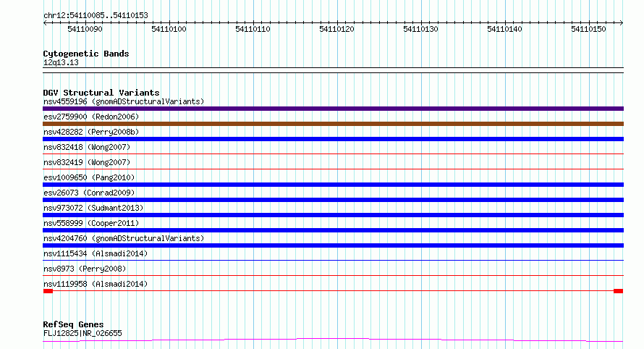Image resolution: width=644 pixels, height=349 pixels.
Task: Select nsv832418 (Wong2007) label
Action: point(87,147)
